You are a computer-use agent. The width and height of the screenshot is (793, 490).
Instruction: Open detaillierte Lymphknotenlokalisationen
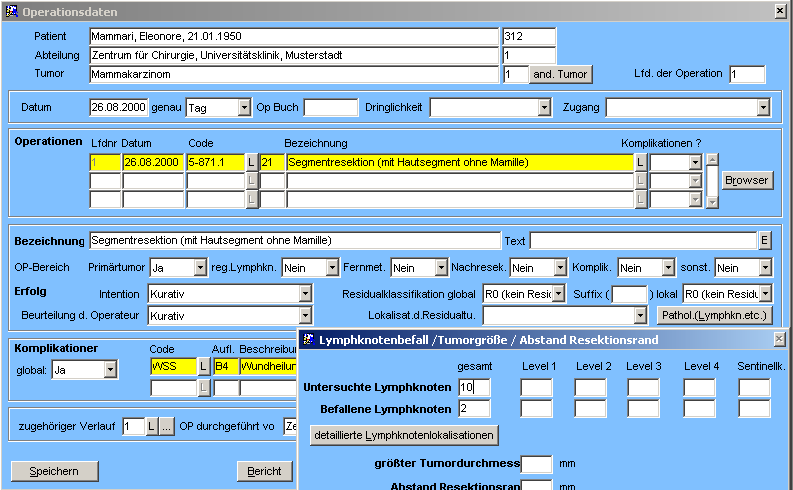tap(403, 435)
